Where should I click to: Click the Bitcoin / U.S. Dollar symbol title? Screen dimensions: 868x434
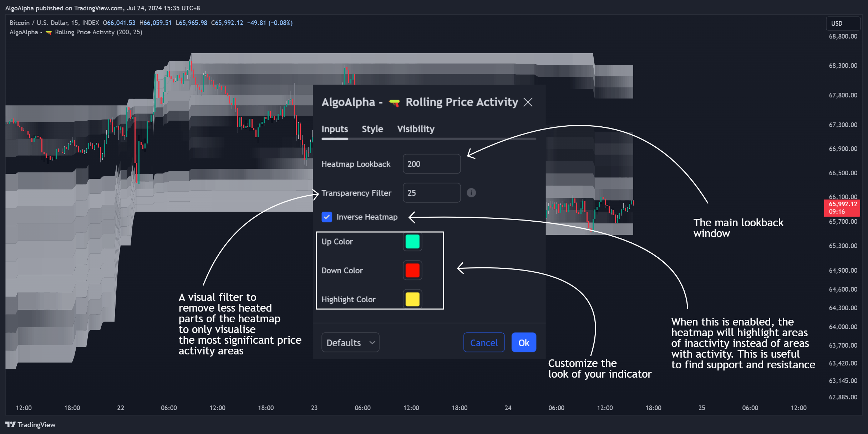click(54, 23)
